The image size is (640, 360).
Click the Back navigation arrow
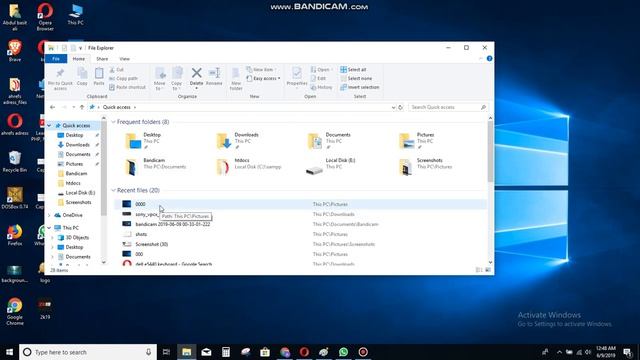[x=53, y=107]
